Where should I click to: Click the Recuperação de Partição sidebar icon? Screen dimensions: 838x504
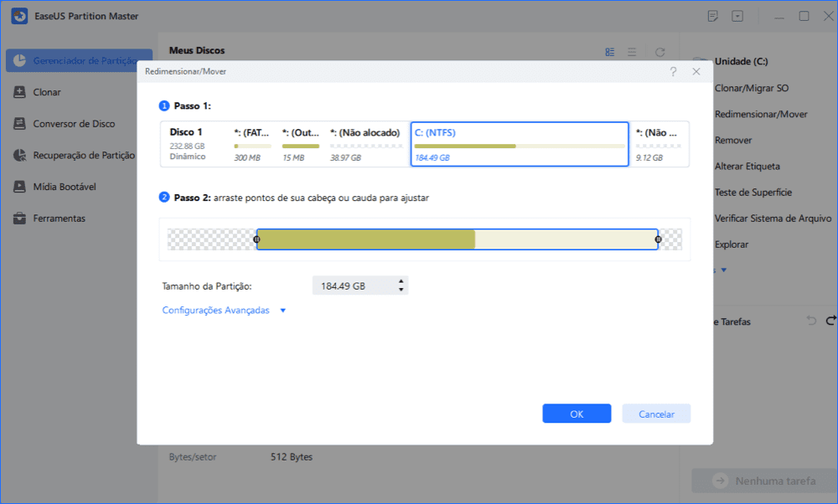(19, 155)
